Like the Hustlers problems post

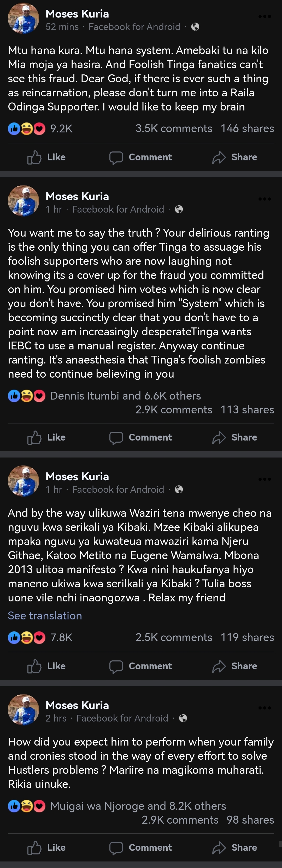(x=46, y=847)
